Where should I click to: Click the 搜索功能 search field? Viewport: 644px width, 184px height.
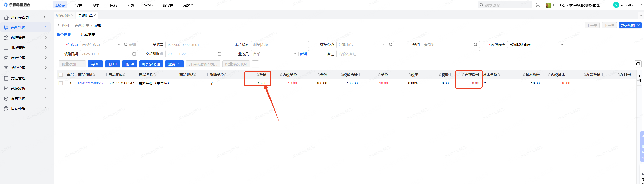pos(505,5)
